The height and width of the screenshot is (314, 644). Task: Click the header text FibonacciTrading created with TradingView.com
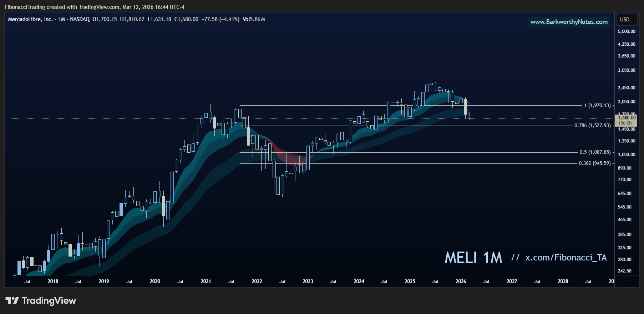(62, 7)
